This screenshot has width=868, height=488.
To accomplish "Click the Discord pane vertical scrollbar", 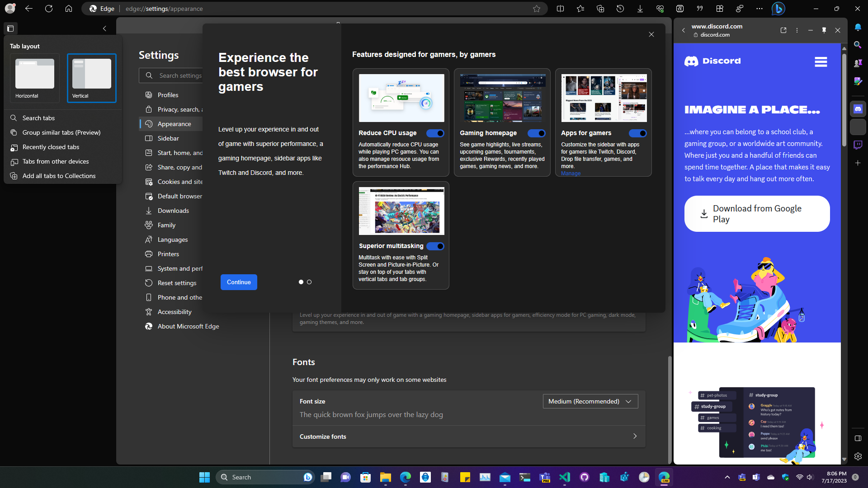I will (844, 99).
